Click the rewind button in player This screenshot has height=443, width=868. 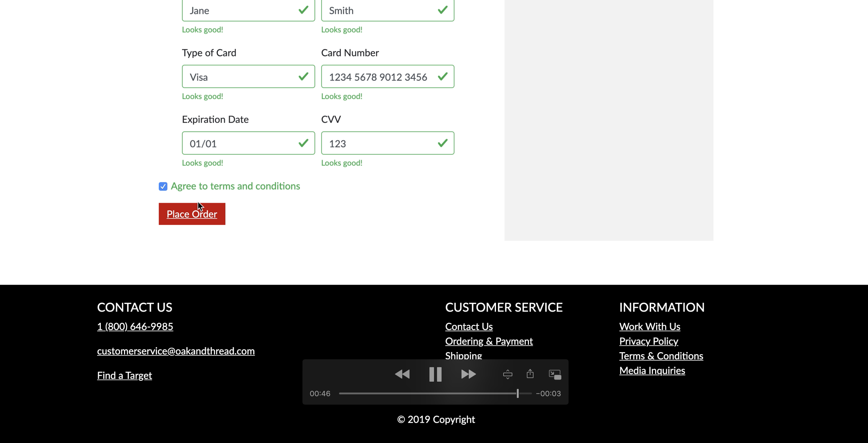click(402, 374)
